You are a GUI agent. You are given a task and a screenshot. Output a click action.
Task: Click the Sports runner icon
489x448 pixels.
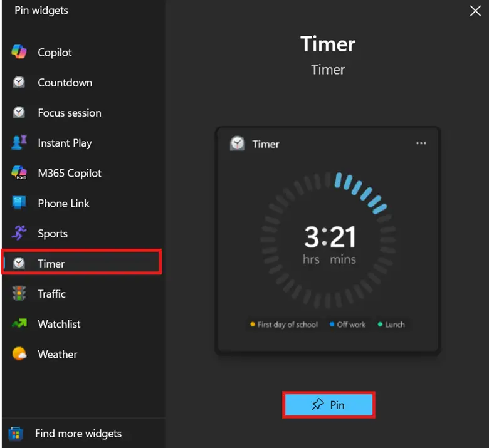pos(19,233)
